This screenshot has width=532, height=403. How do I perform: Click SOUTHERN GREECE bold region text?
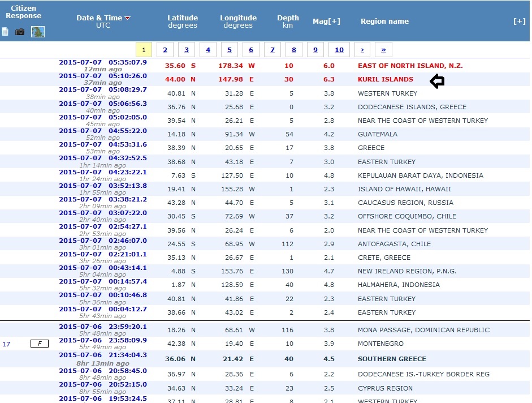[392, 359]
